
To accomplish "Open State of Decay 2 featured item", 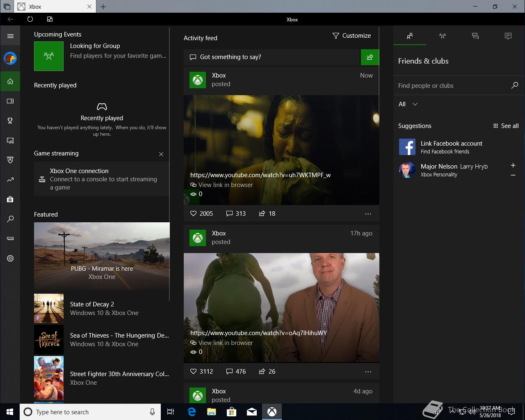I will tap(102, 308).
